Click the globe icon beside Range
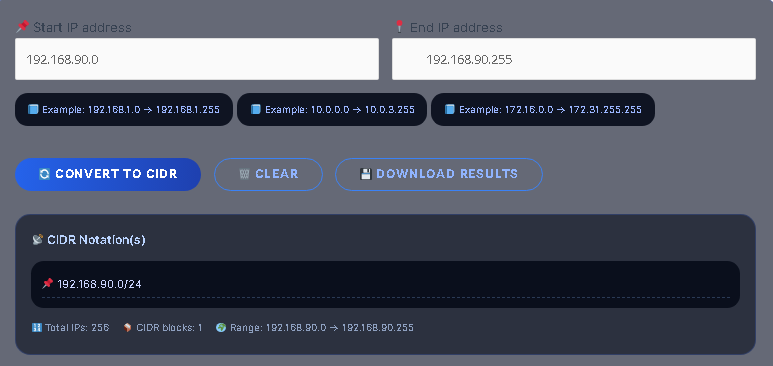This screenshot has height=366, width=773. (221, 328)
